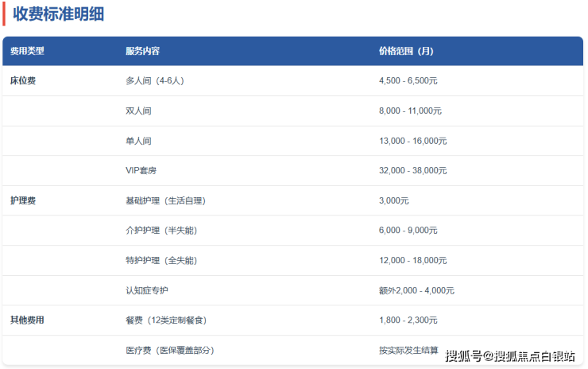This screenshot has width=588, height=369.
Task: Click the 特护护理(全失能) entry
Action: [x=161, y=260]
